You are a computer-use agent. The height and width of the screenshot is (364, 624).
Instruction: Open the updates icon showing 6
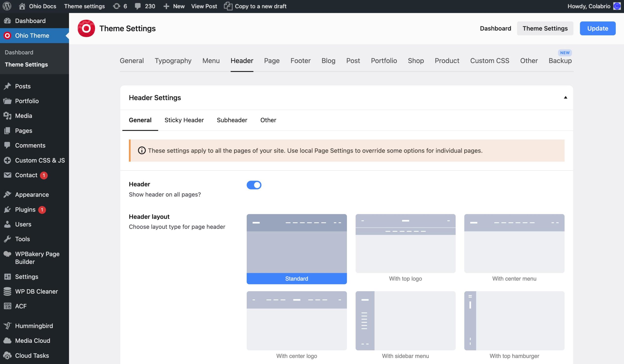(x=116, y=6)
